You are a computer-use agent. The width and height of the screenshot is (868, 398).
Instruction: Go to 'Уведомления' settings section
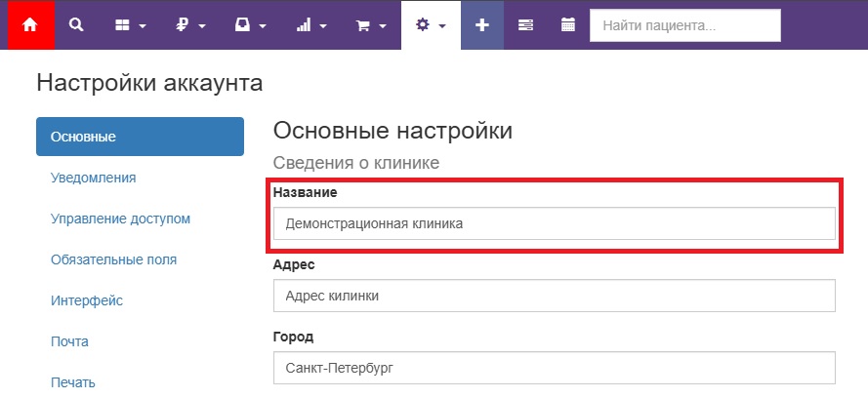point(93,178)
